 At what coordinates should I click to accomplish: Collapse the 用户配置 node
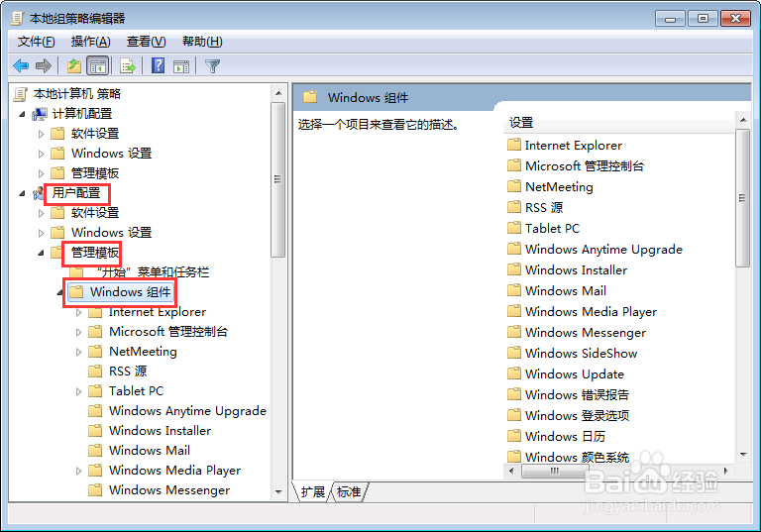pos(22,193)
